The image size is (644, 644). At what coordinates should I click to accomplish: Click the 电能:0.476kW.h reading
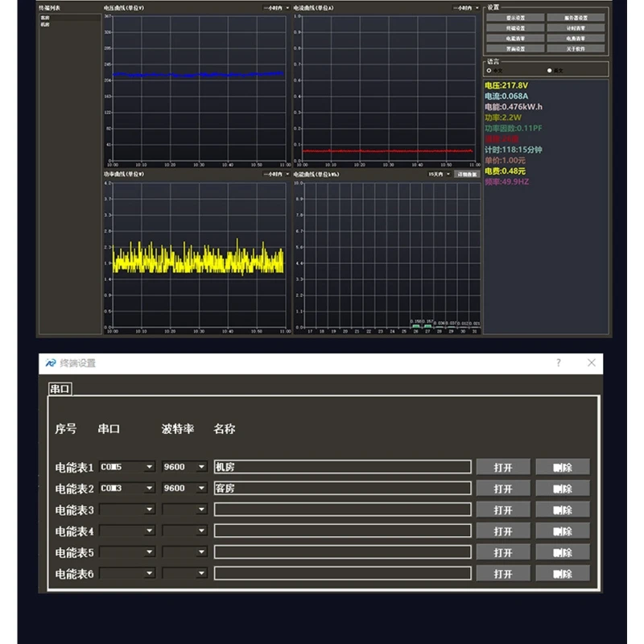pyautogui.click(x=514, y=107)
